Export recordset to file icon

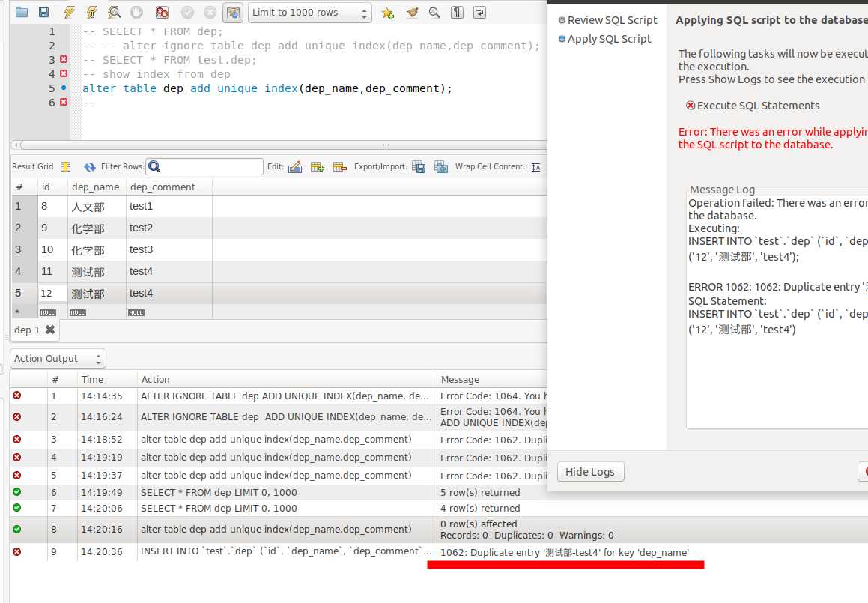[x=419, y=167]
